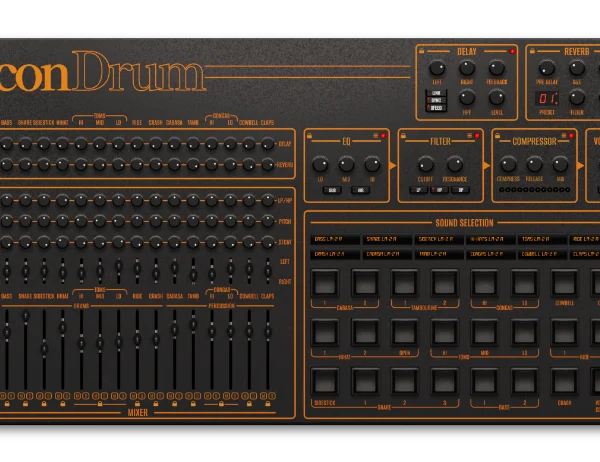Mute the Ride channel
This screenshot has width=600, height=462.
pos(133,395)
